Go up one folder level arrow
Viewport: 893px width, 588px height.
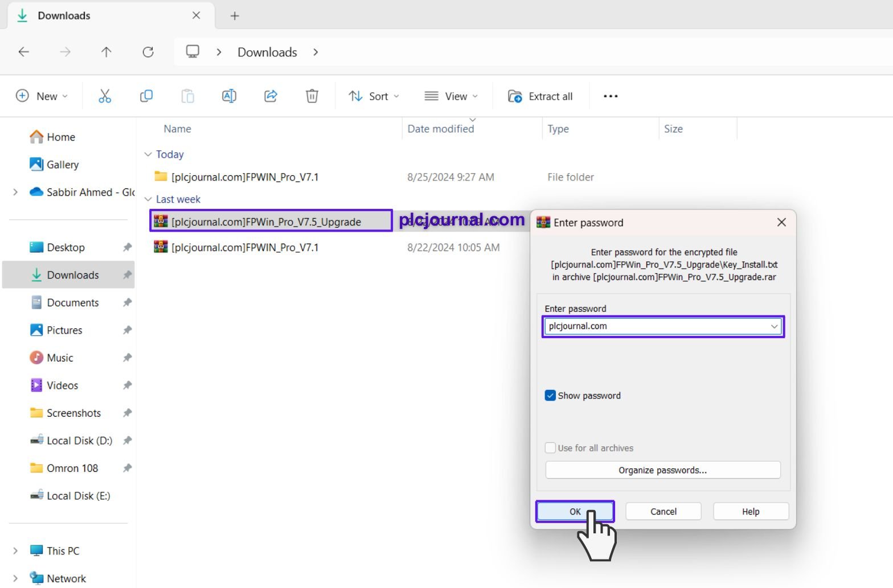pos(106,52)
